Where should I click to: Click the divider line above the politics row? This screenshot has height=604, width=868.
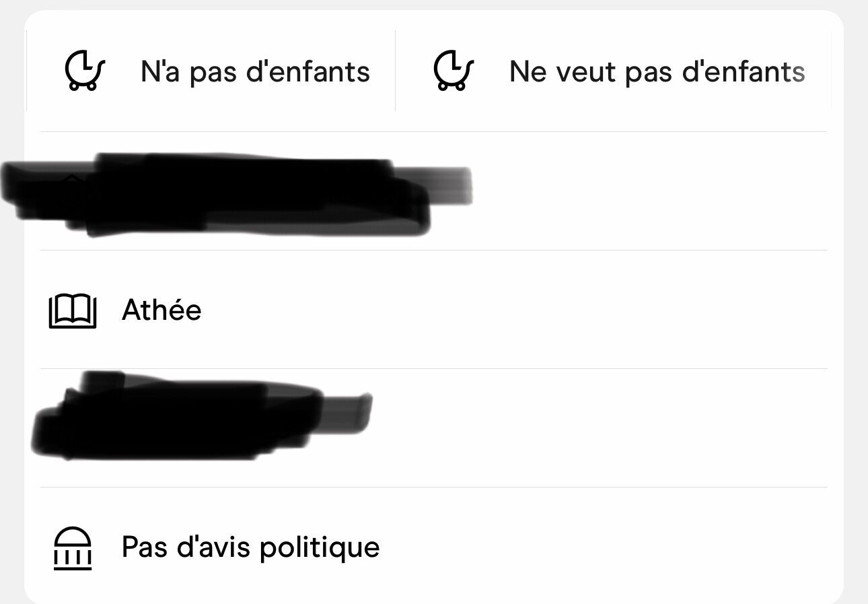tap(433, 488)
